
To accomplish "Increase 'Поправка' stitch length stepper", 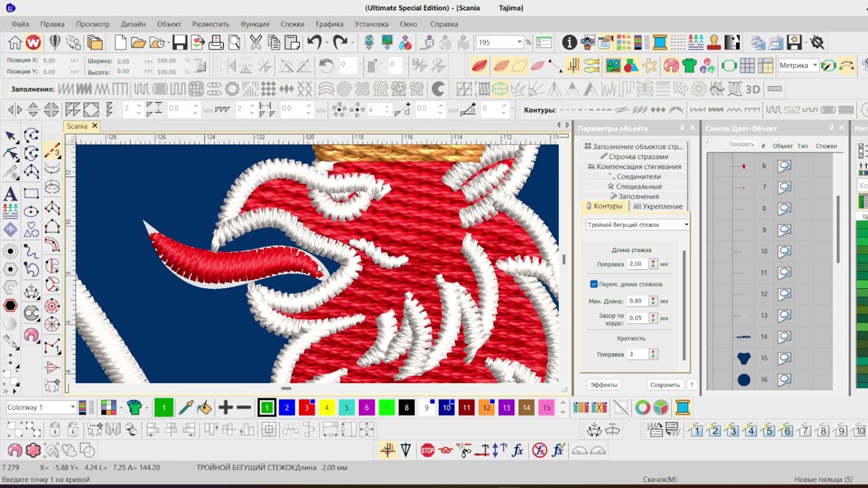I will pyautogui.click(x=653, y=262).
